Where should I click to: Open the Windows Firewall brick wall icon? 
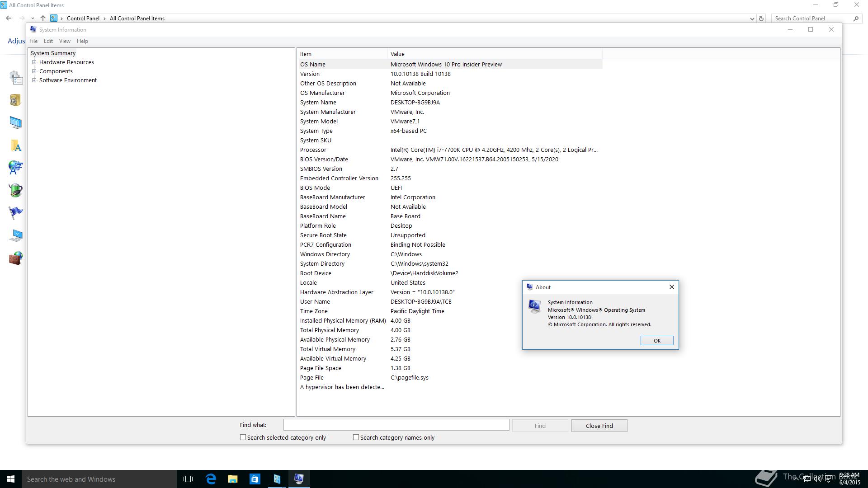(16, 258)
